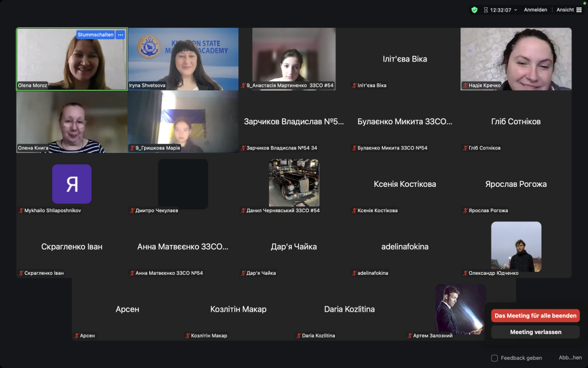Image resolution: width=588 pixels, height=368 pixels.
Task: Click muted mic icon beside Daria Kozlitina name
Action: click(298, 336)
